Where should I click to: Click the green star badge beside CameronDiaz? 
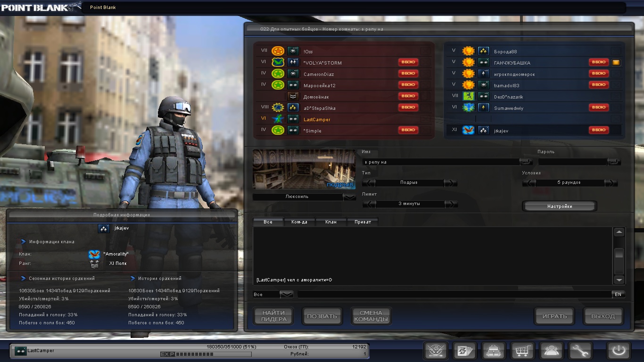coord(278,74)
